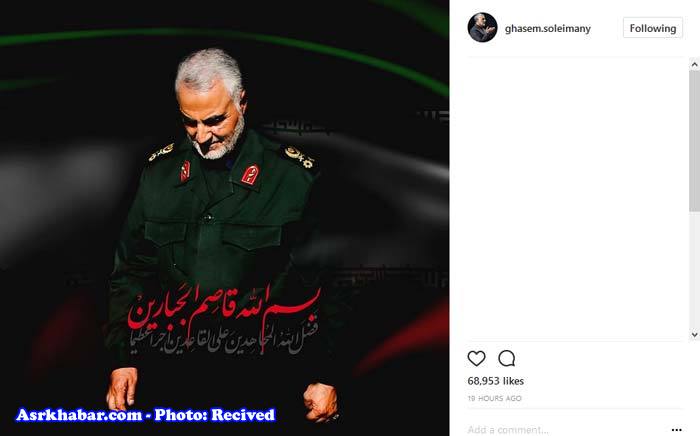
Task: Click the scrollbar up arrow
Action: pos(694,65)
